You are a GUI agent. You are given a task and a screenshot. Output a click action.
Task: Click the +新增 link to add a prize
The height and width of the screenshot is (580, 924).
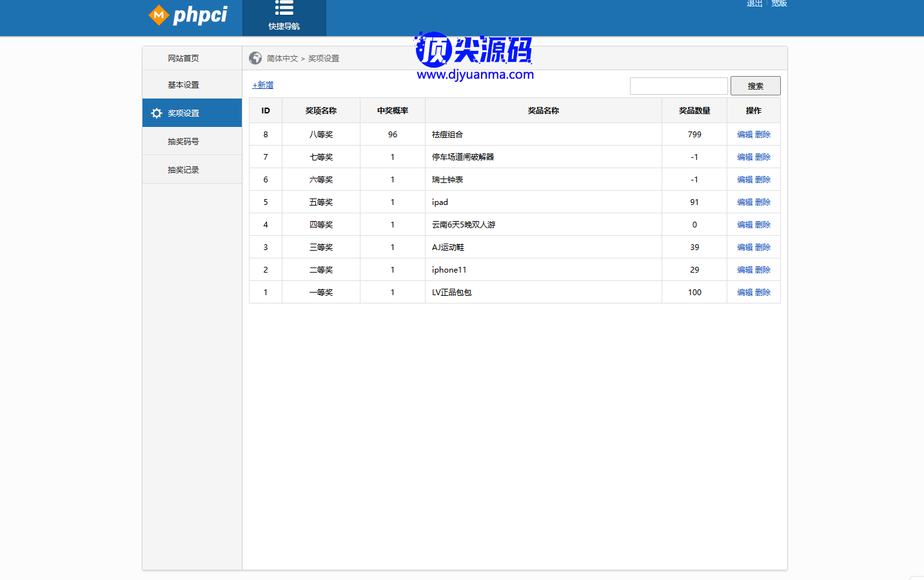tap(262, 85)
